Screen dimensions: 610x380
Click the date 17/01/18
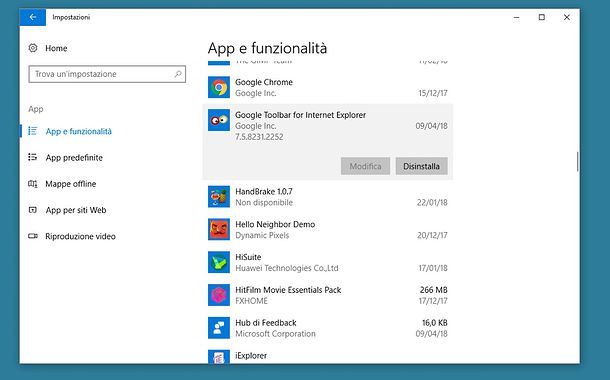click(433, 268)
